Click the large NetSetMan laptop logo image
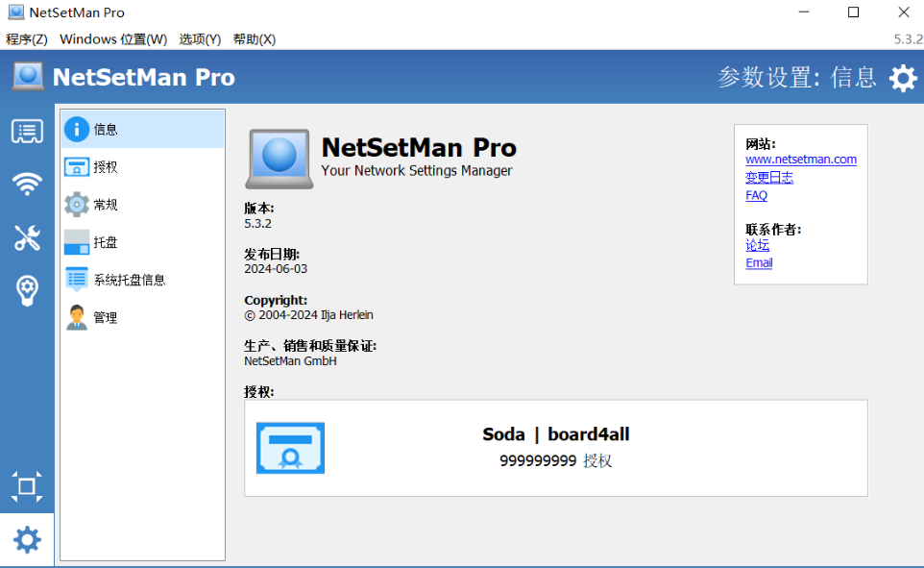 click(x=279, y=159)
